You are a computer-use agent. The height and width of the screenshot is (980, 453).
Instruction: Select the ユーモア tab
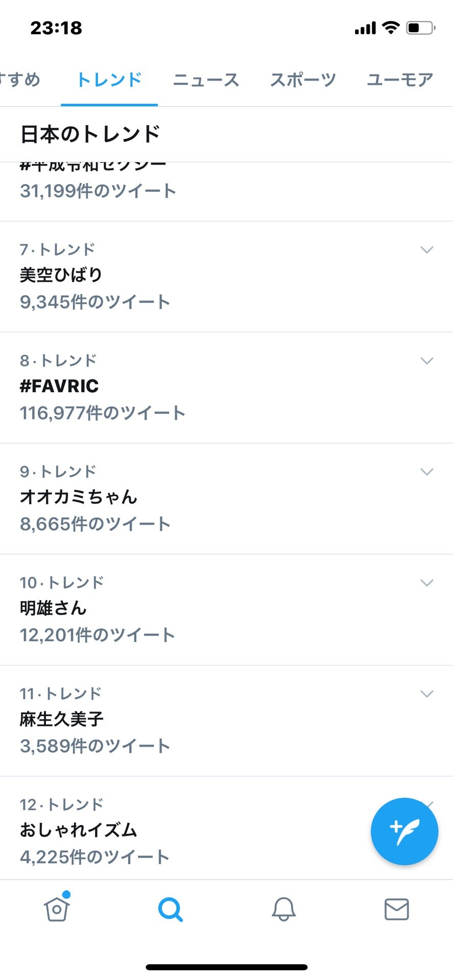click(400, 80)
